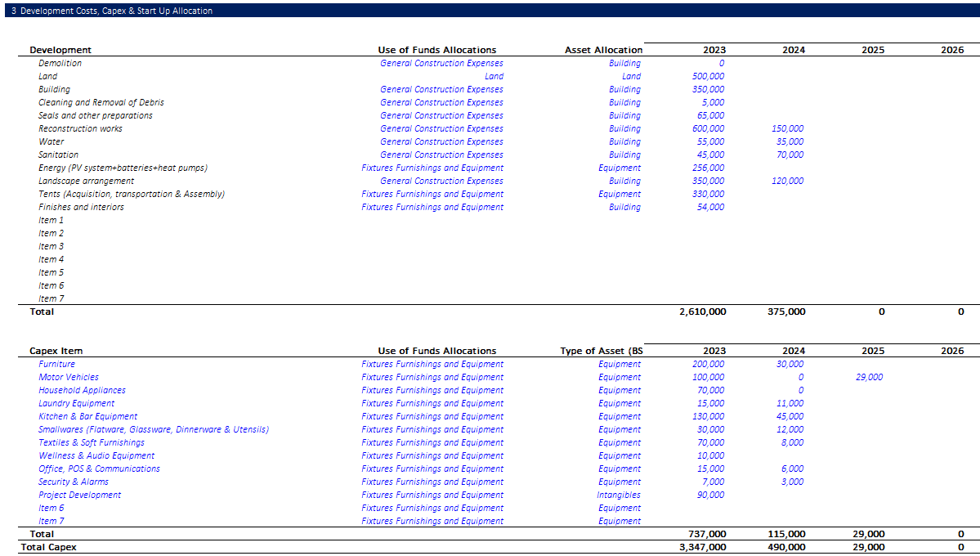Select the Finishes and interiors label
This screenshot has width=980, height=556.
tap(81, 207)
